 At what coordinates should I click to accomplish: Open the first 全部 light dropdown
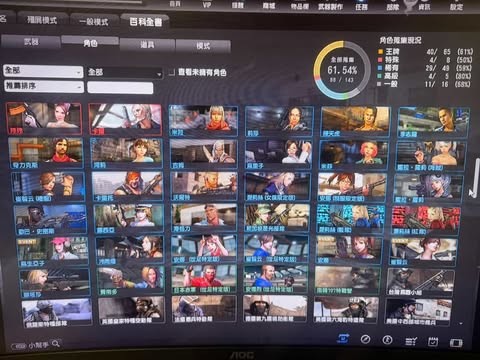[43, 71]
